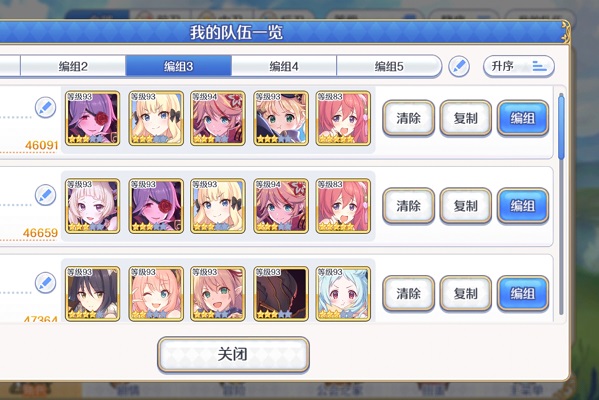599x400 pixels.
Task: Switch to the 编组2 tab
Action: click(x=73, y=66)
